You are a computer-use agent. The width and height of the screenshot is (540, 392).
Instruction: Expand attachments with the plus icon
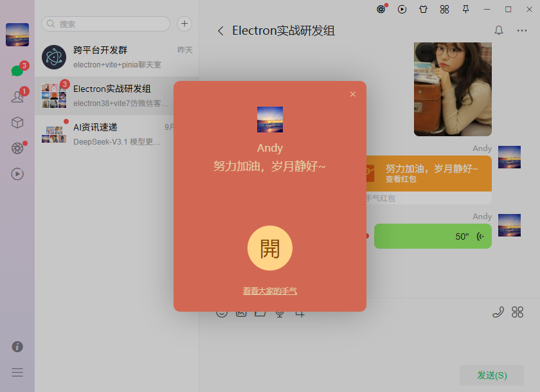click(299, 312)
